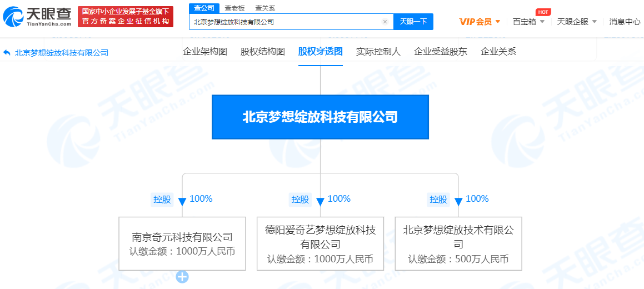Open 消息中心 message center

pos(625,22)
